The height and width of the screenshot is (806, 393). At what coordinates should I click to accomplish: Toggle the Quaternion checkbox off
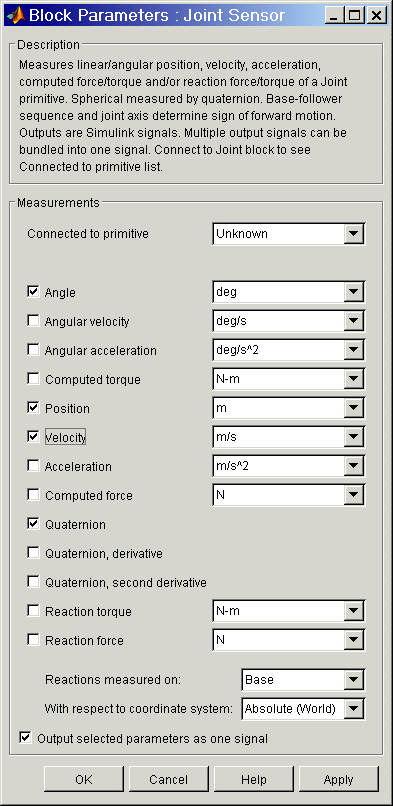[33, 524]
